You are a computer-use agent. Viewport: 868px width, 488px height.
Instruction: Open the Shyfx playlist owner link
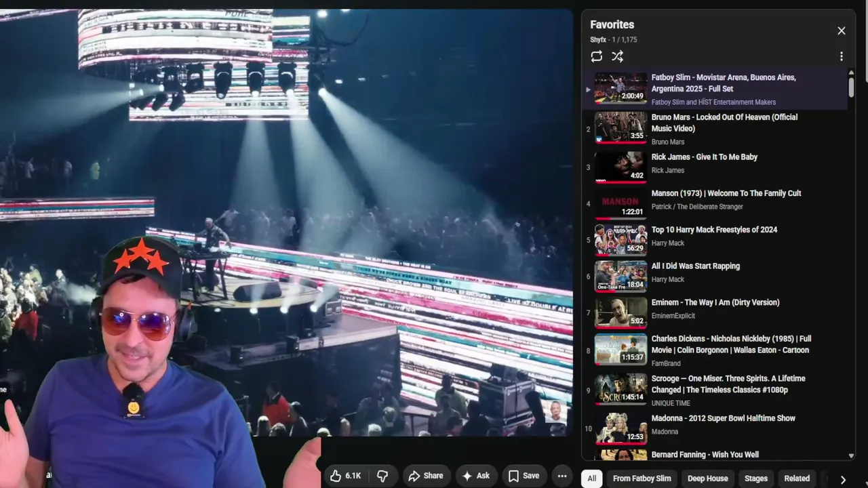598,40
